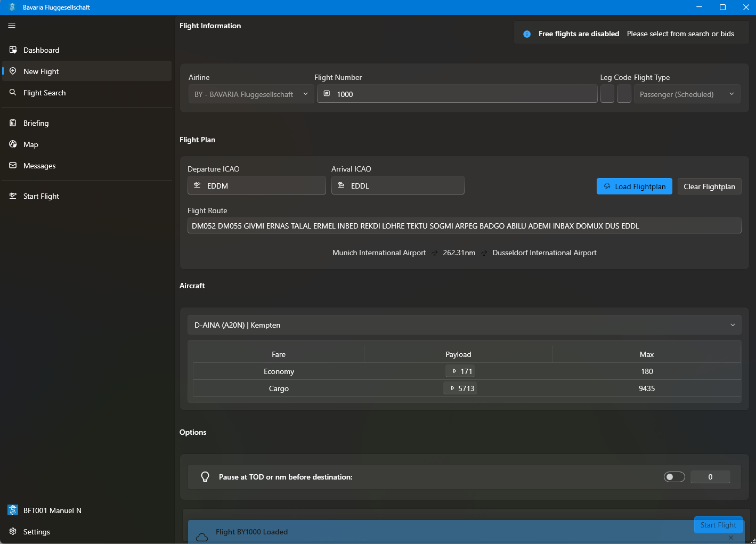756x544 pixels.
Task: Click the Flight Search magnifier icon
Action: click(x=13, y=92)
